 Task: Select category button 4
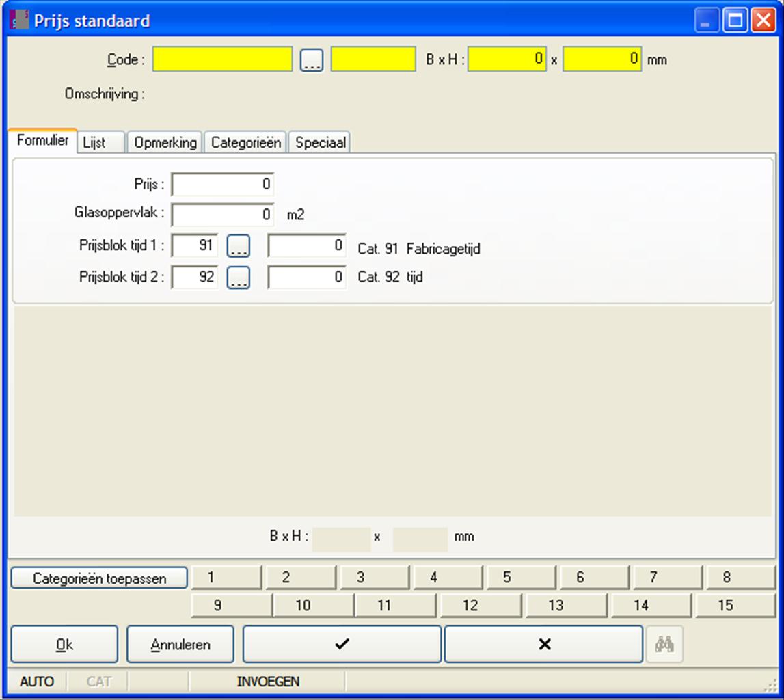coord(448,578)
